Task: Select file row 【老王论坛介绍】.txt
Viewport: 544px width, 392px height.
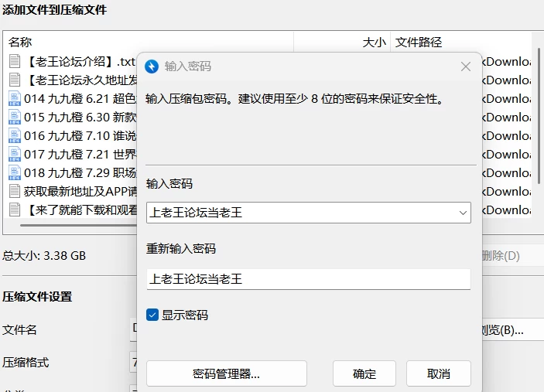Action: (x=72, y=61)
